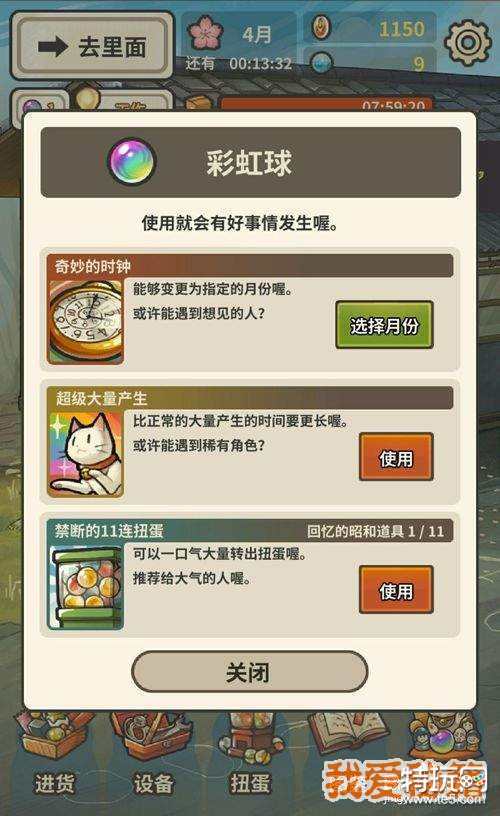
Task: Tap the cherry blossom month icon
Action: (206, 32)
